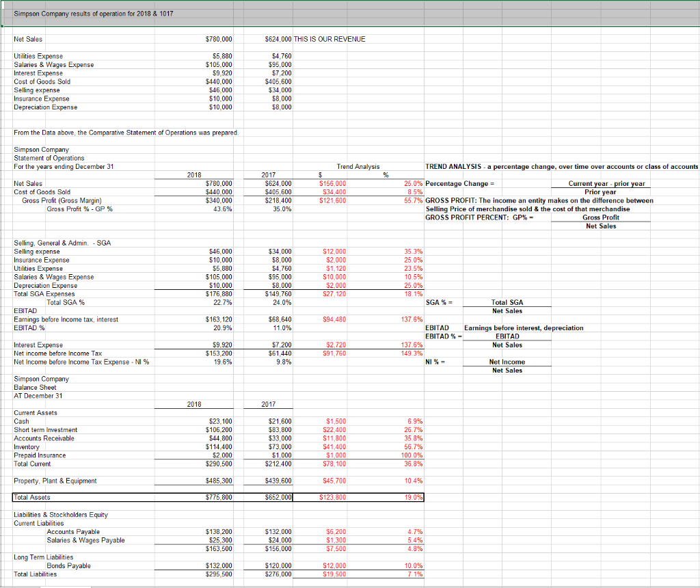Select the title cell 'Simpson Company results of operation'
Viewport: 700px width, 588px height.
coord(93,14)
